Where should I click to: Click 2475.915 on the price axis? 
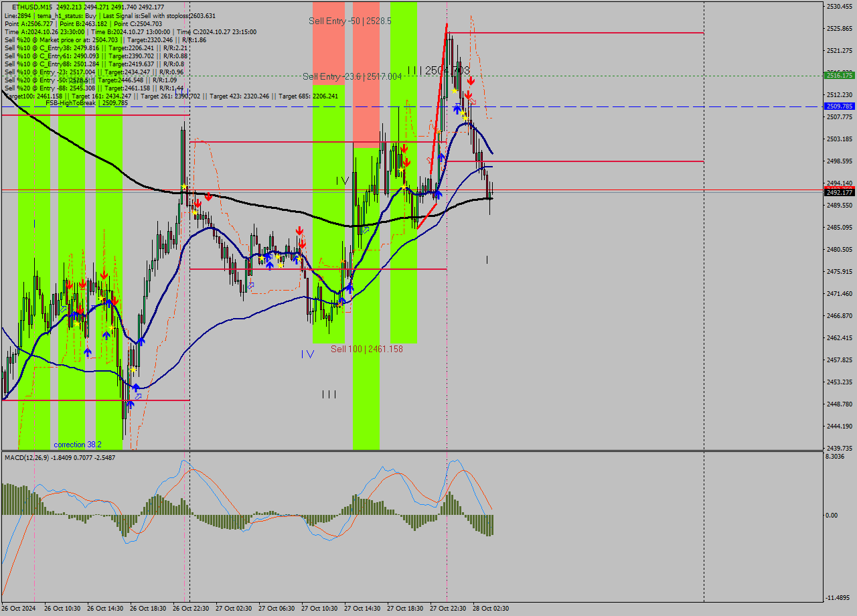coord(840,271)
